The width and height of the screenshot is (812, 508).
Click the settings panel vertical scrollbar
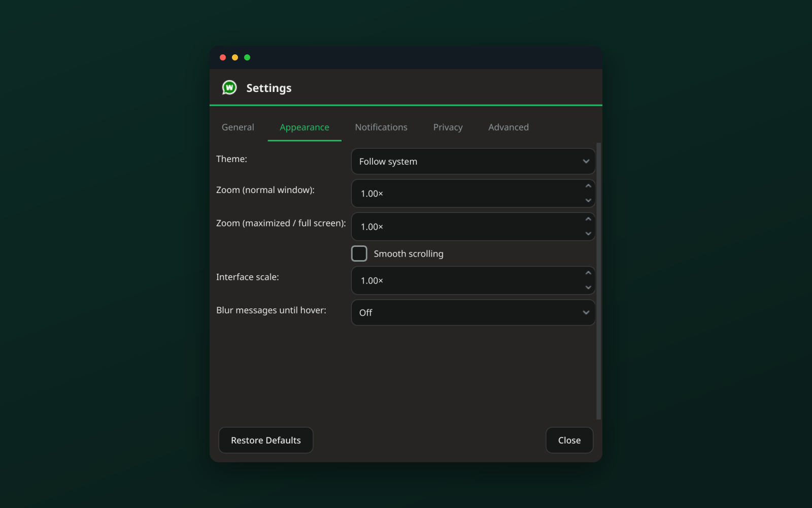(x=599, y=281)
